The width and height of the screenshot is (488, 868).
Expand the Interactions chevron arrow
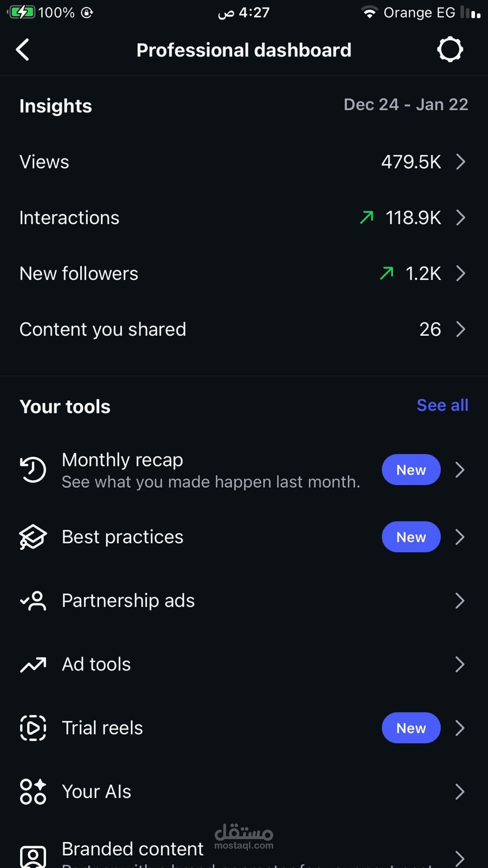[460, 218]
